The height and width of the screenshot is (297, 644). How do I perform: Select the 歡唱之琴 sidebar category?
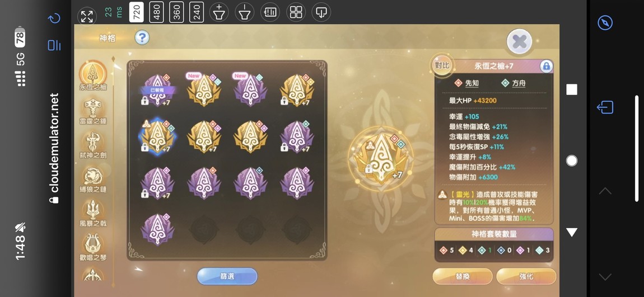tap(93, 247)
